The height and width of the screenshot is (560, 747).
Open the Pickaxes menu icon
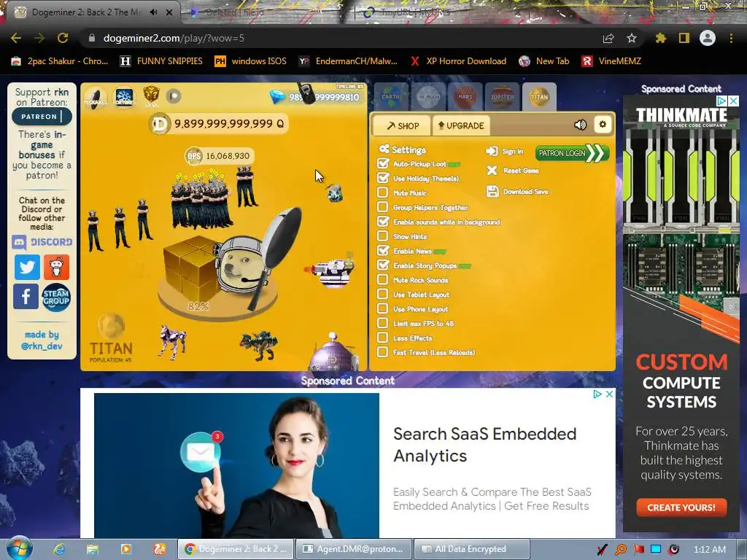(96, 97)
